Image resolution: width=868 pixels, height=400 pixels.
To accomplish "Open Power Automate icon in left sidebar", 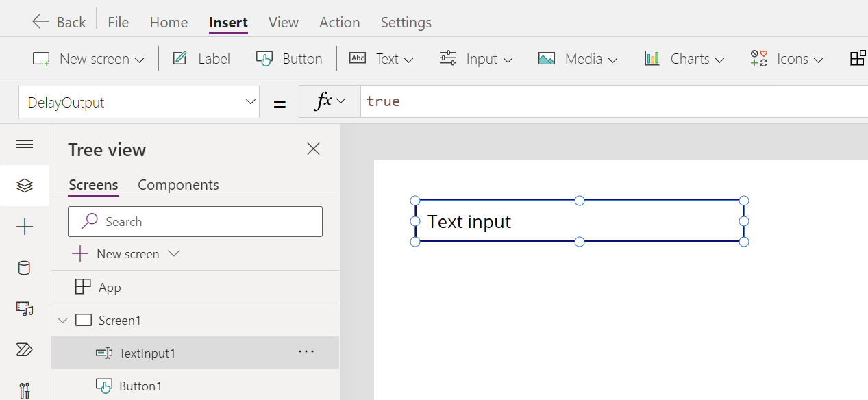I will pyautogui.click(x=25, y=350).
